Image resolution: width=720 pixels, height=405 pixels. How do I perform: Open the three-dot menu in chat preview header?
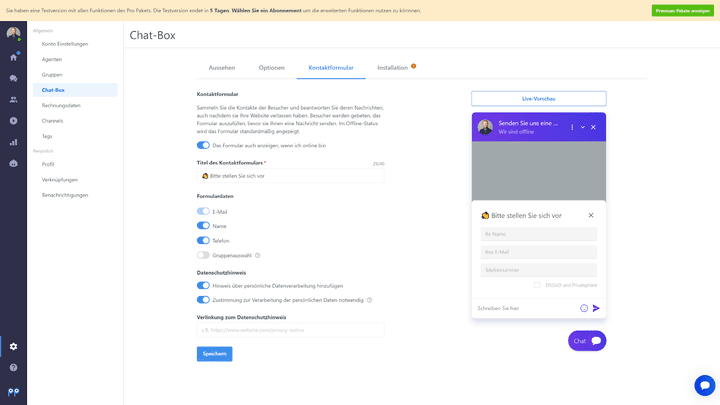(x=572, y=127)
